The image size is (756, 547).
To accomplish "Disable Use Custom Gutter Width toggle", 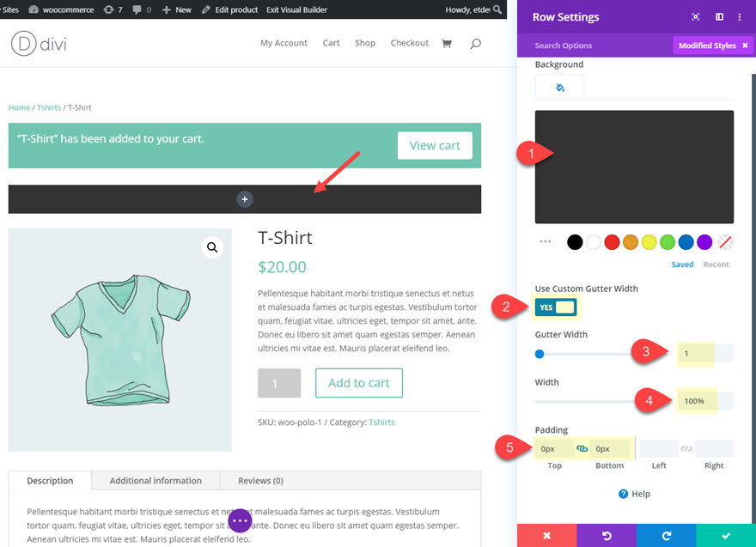I will coord(556,307).
